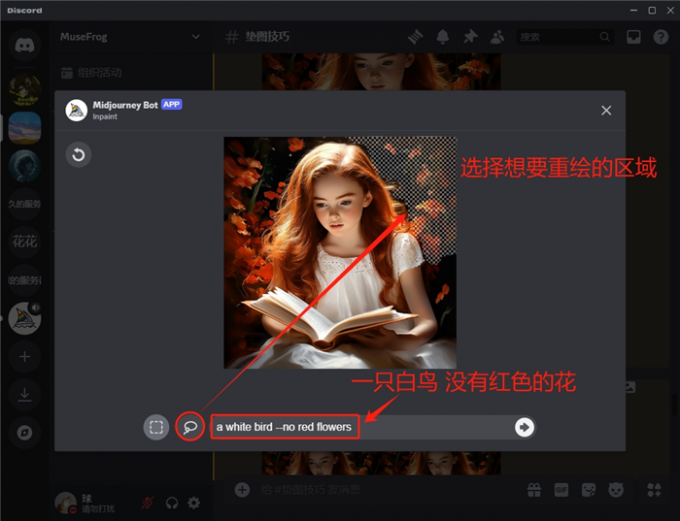
Task: Select the lasso selection tool
Action: [190, 427]
